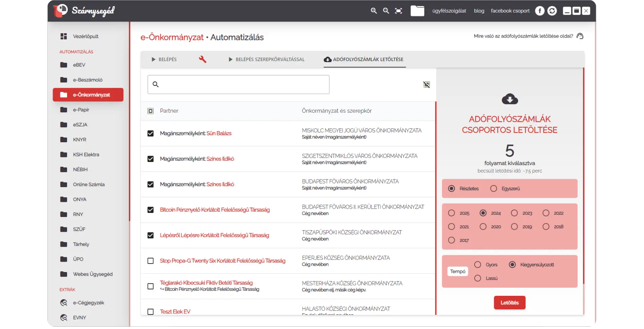Screen dimensions: 644x329
Task: Uncheck the Sün Balázs partner row
Action: click(151, 133)
